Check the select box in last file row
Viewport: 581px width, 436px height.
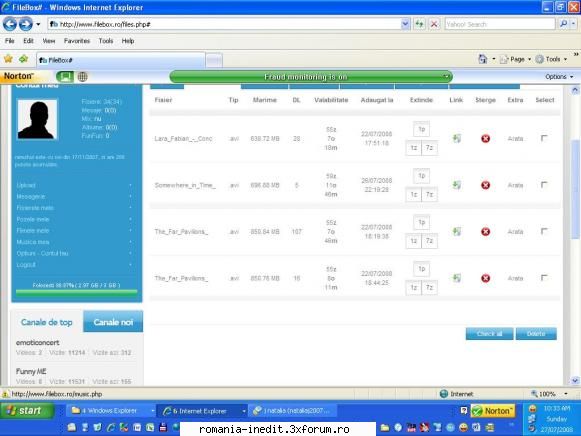544,278
